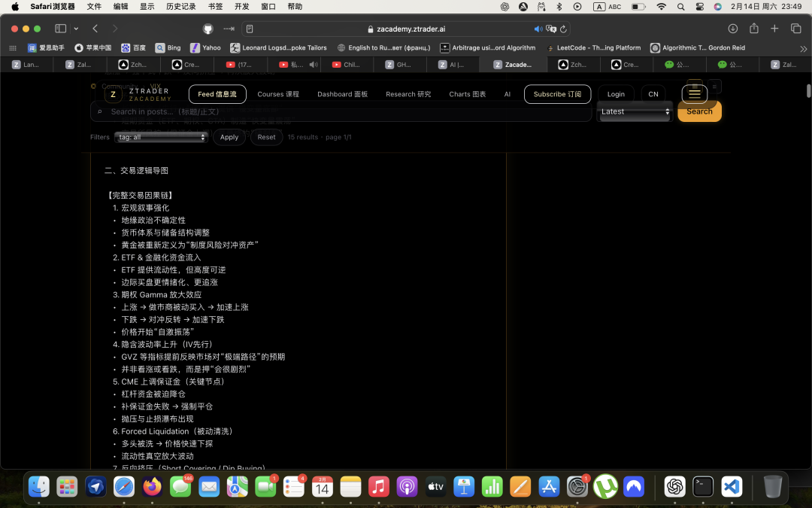812x508 pixels.
Task: Click the Subscribe 订阅 button
Action: pos(556,94)
